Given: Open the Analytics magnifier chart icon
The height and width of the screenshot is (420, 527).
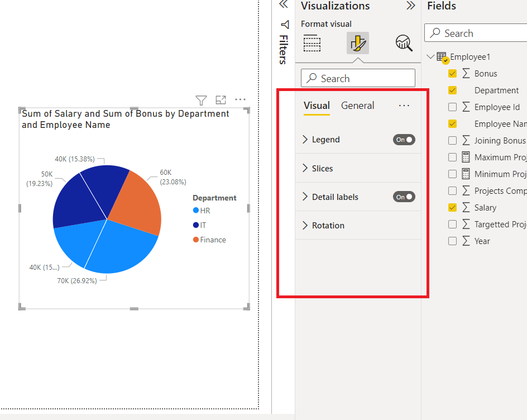Looking at the screenshot, I should click(x=404, y=43).
